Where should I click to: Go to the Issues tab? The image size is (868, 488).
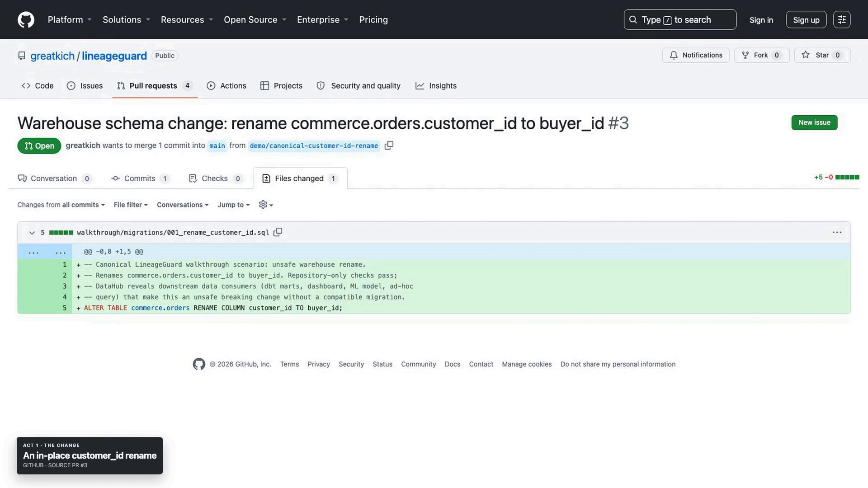coord(85,86)
